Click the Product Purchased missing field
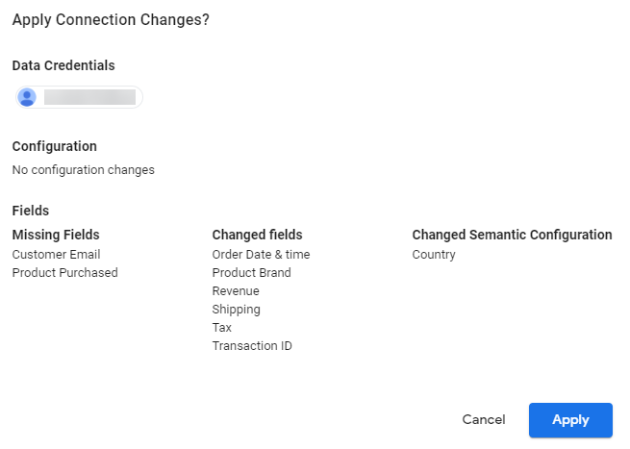This screenshot has width=630, height=449. pyautogui.click(x=65, y=273)
